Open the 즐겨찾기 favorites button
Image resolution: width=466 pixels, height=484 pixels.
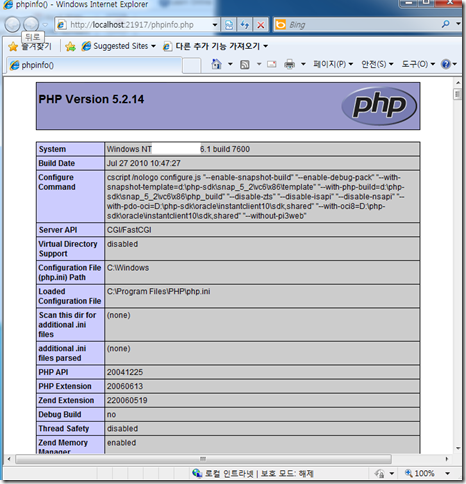30,46
